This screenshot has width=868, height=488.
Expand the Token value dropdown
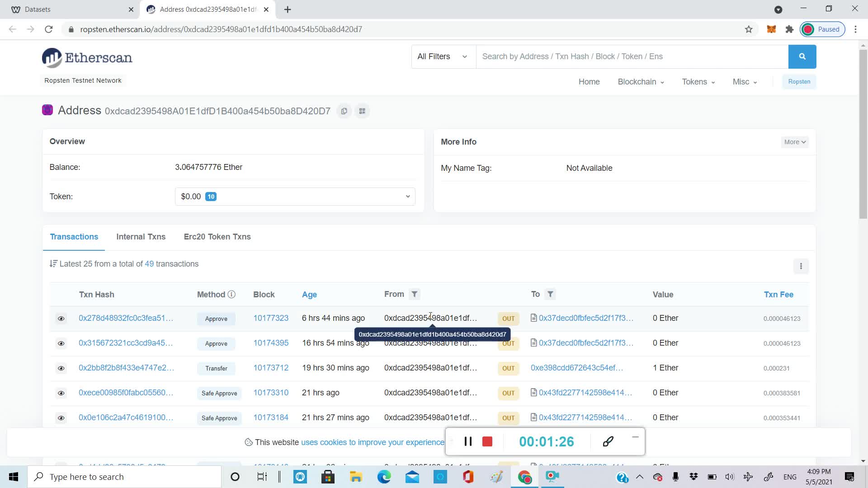tap(407, 197)
